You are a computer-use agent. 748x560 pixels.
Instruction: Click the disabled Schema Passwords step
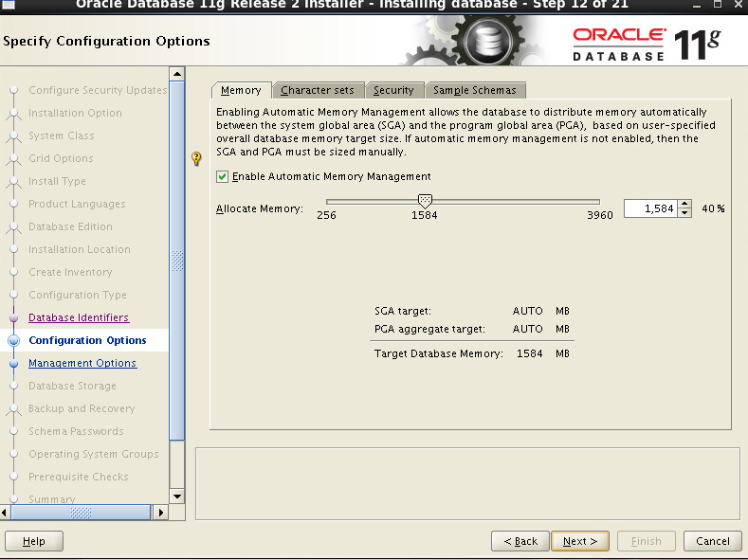click(76, 431)
